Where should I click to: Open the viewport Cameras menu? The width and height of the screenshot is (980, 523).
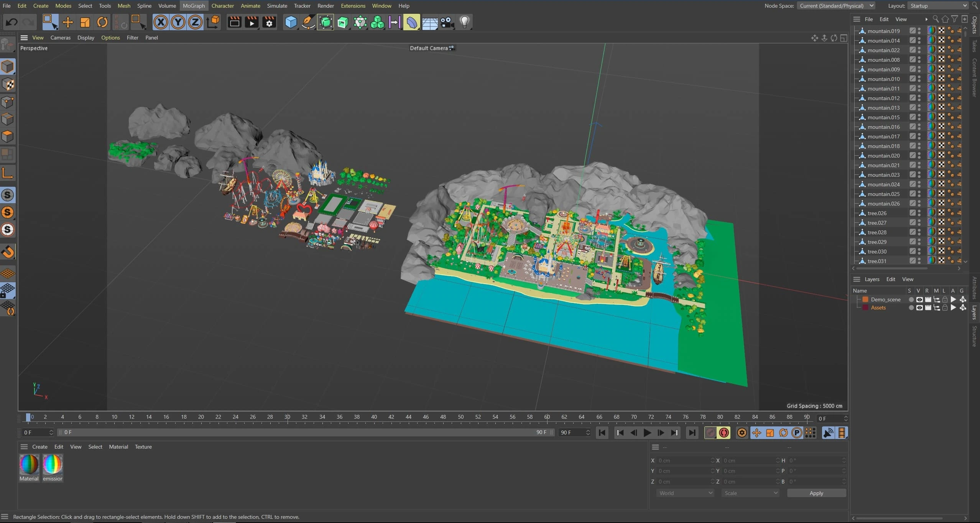61,38
